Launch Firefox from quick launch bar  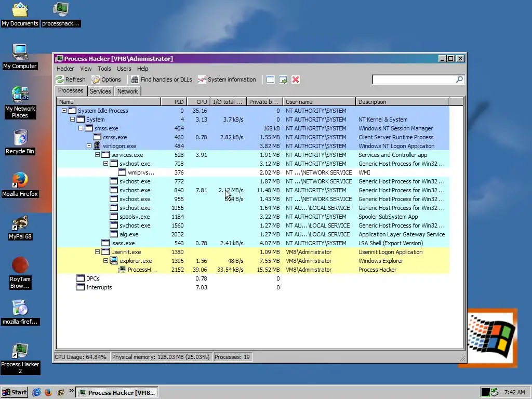click(48, 393)
